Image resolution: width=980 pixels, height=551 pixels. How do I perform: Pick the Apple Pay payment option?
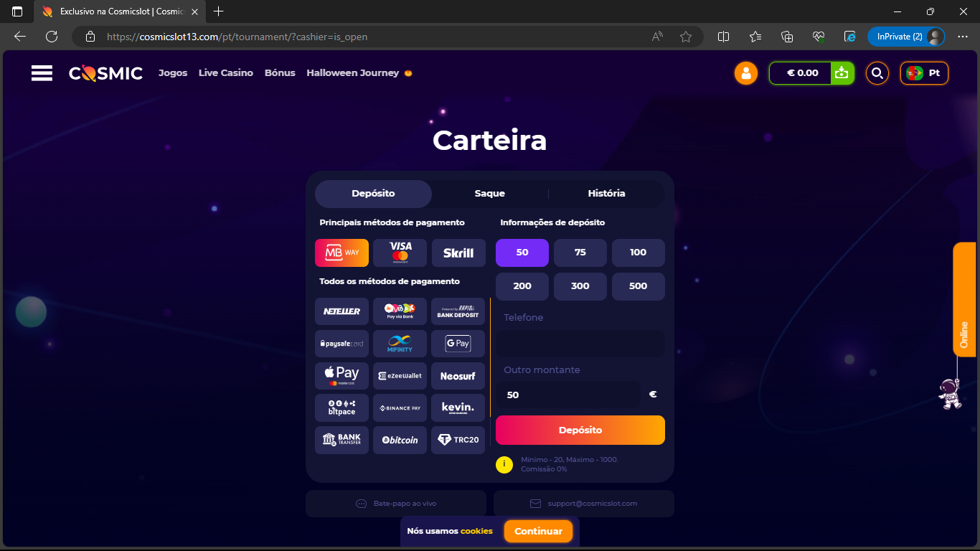click(x=341, y=376)
